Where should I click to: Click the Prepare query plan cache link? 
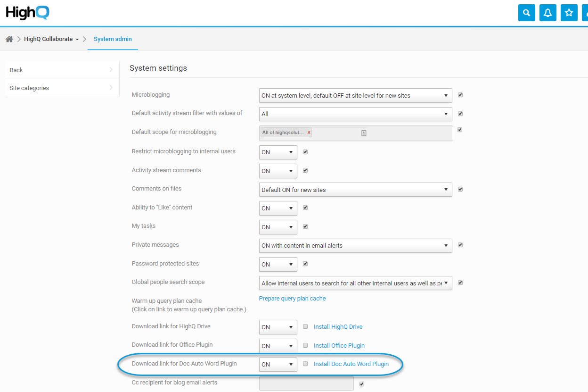[x=292, y=299]
